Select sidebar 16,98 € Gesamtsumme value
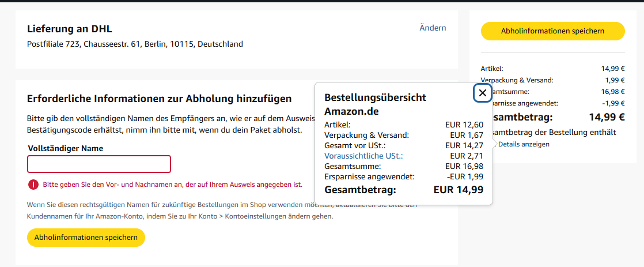 (x=612, y=92)
